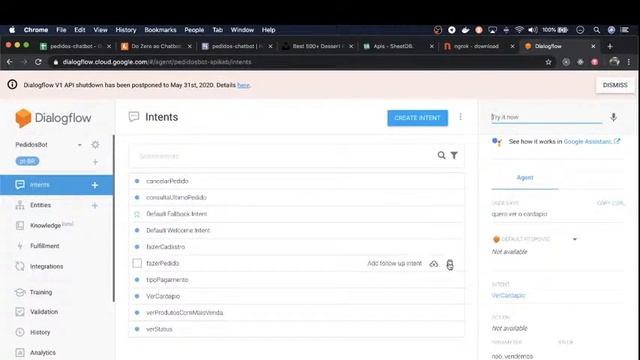Image resolution: width=640 pixels, height=360 pixels.
Task: Open the Fulfillment section
Action: pyautogui.click(x=44, y=246)
